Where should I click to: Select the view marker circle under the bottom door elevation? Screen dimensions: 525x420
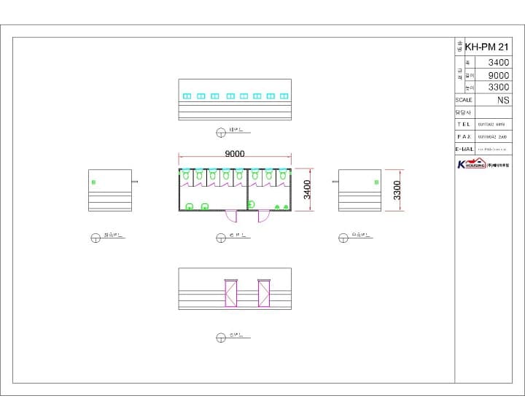[x=221, y=338]
